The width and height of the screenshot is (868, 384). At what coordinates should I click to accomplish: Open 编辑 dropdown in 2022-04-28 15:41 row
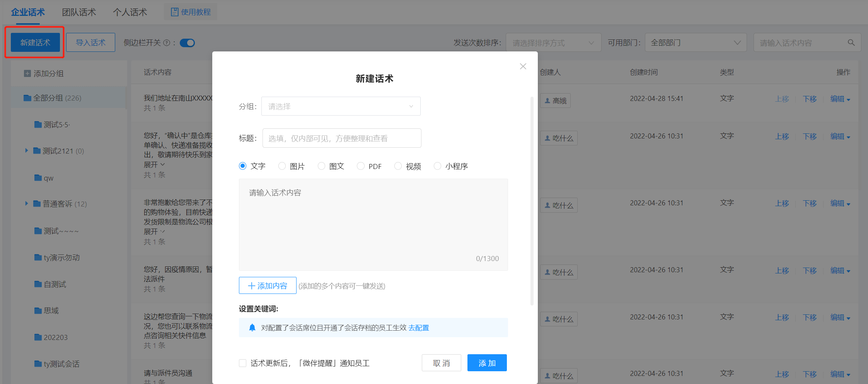click(840, 99)
